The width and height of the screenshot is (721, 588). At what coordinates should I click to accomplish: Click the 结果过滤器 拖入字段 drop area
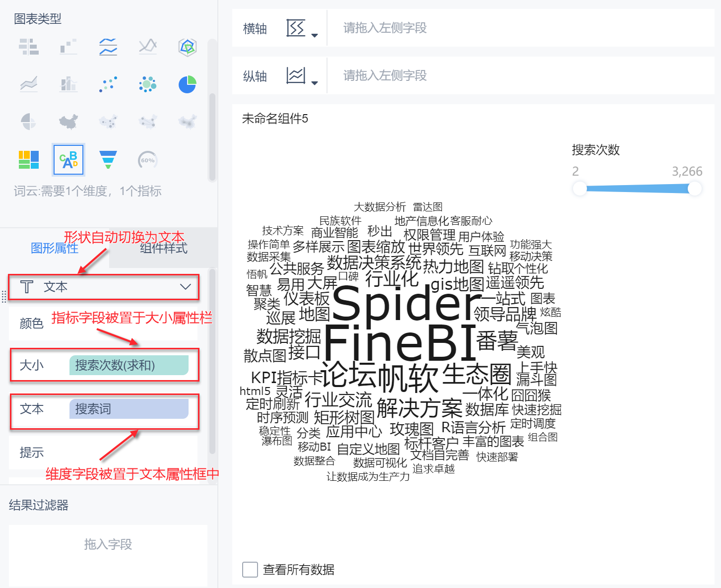pyautogui.click(x=108, y=556)
